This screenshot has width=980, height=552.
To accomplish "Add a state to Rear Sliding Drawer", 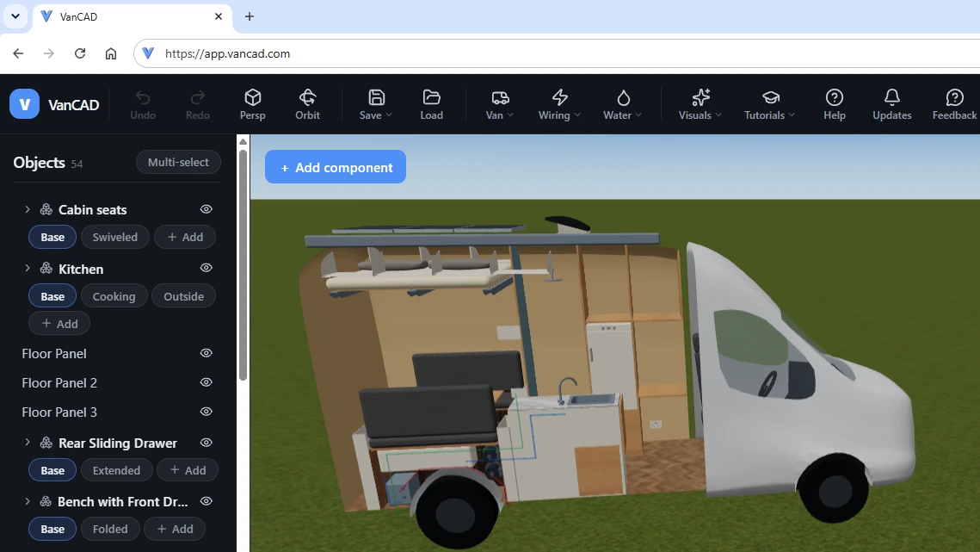I will (x=188, y=470).
